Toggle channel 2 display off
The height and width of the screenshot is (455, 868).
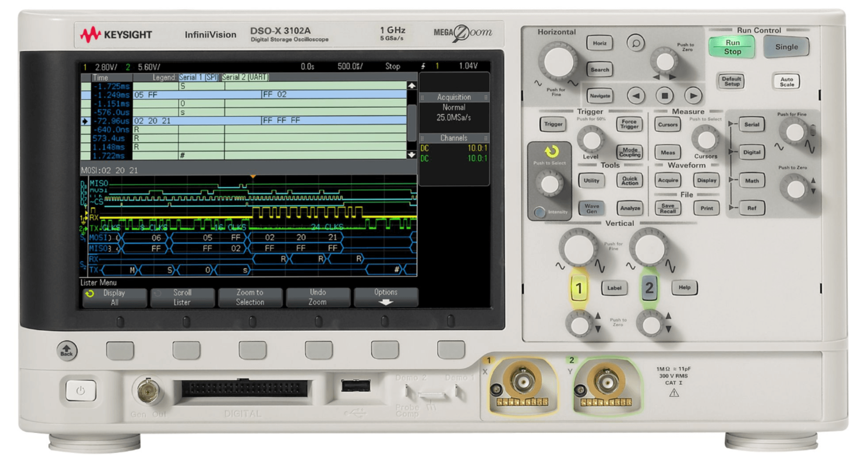point(650,288)
